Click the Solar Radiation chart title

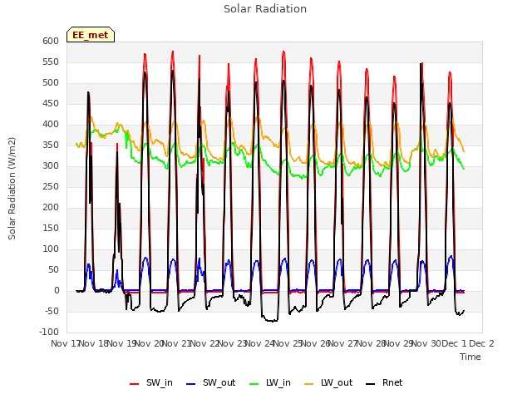tap(265, 9)
